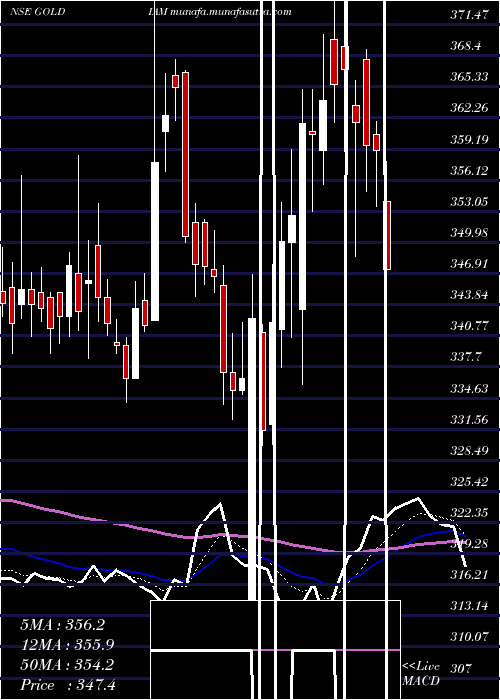Screen dimensions: 500x700
Task: Select the 328.49 price axis label
Action: coord(471,451)
